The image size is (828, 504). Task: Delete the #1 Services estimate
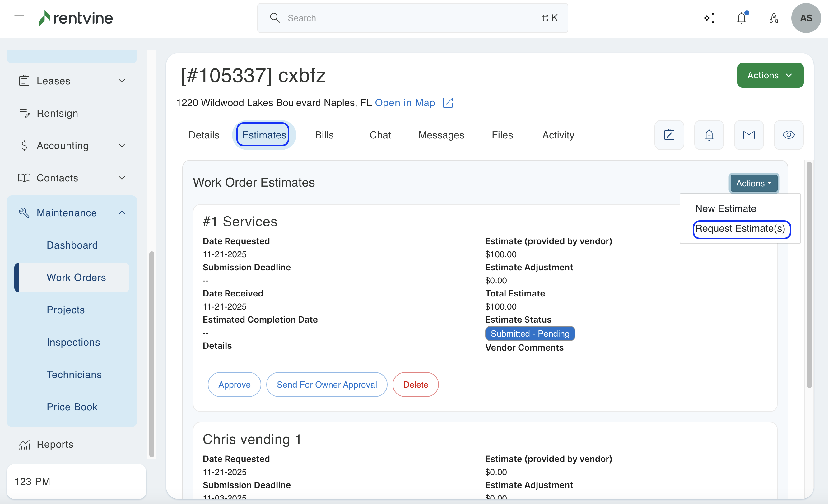415,385
